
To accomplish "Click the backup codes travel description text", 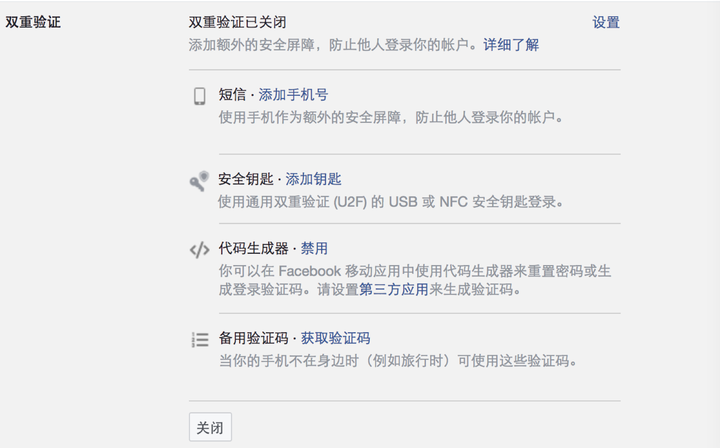I will (x=398, y=361).
